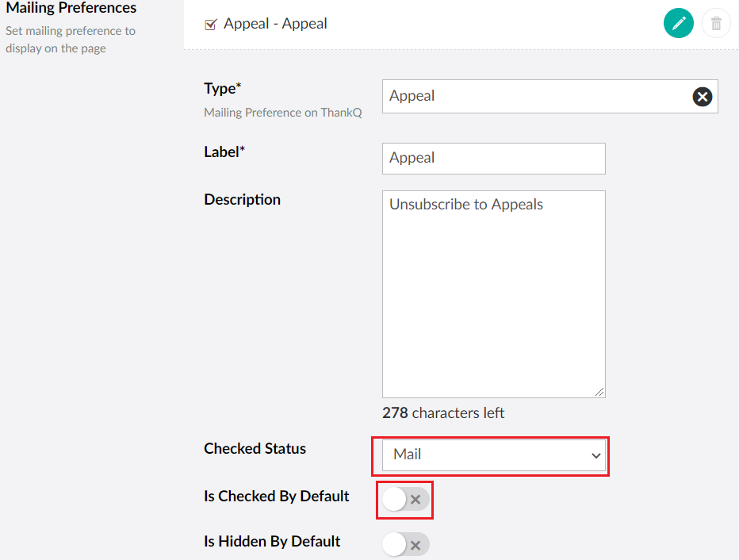739x560 pixels.
Task: Click the Mailing Preferences heading
Action: click(71, 8)
